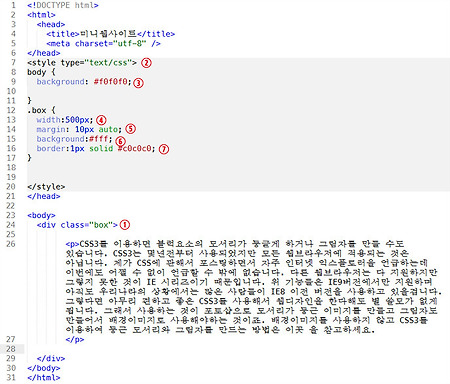Image resolution: width=450 pixels, height=384 pixels.
Task: Click line number 31 in the gutter
Action: pyautogui.click(x=11, y=378)
